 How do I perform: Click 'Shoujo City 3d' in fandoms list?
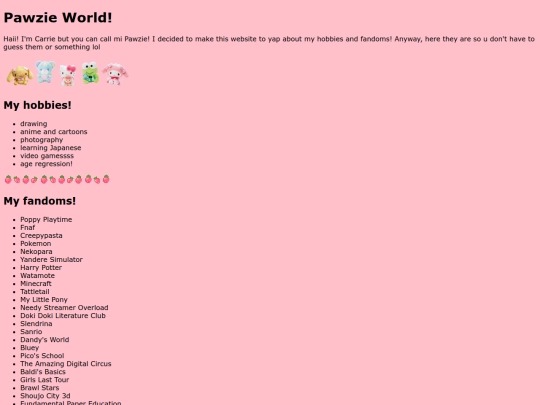(x=45, y=396)
